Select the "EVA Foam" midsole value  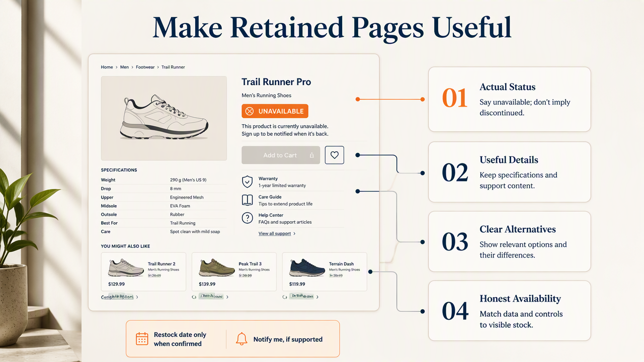tap(180, 206)
